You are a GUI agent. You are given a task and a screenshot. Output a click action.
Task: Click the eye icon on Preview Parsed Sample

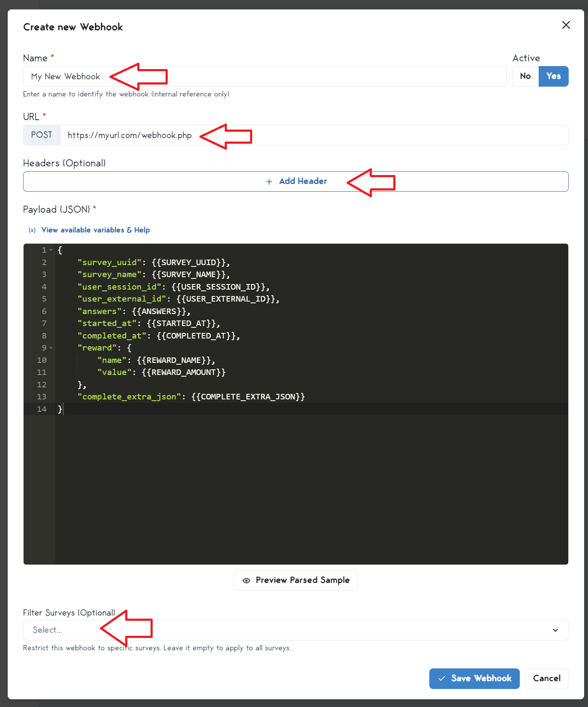point(246,580)
